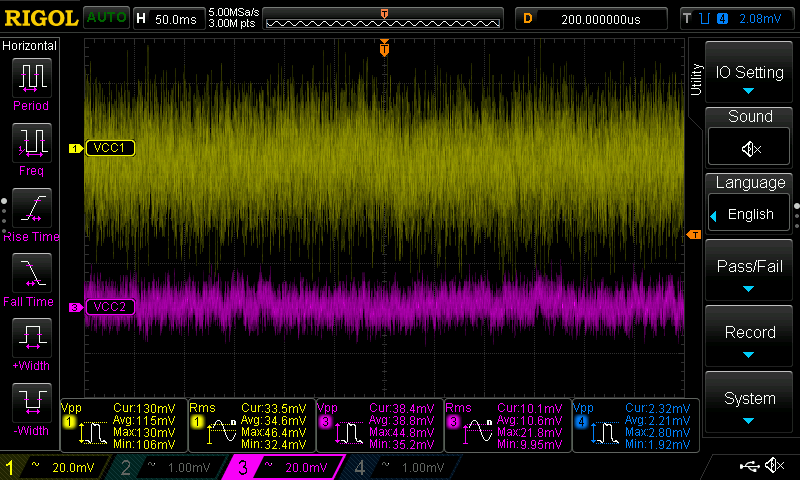The width and height of the screenshot is (800, 480).
Task: Click the orange trigger position marker above the waveform
Action: (384, 48)
